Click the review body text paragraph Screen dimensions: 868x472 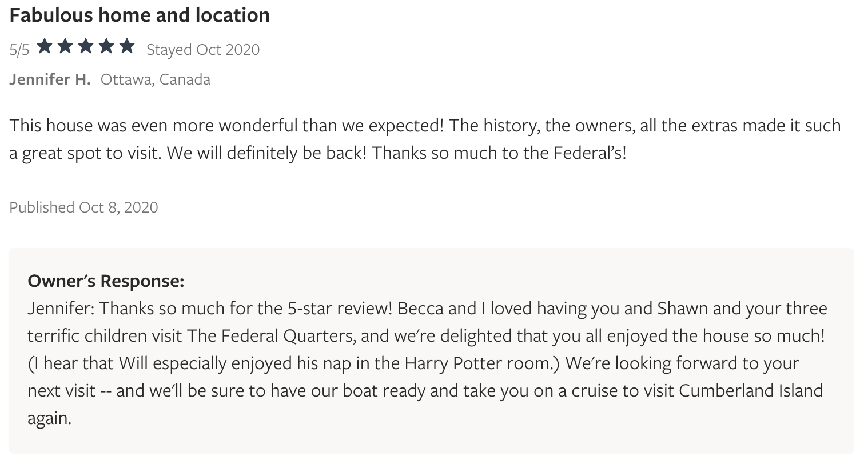[x=425, y=139]
